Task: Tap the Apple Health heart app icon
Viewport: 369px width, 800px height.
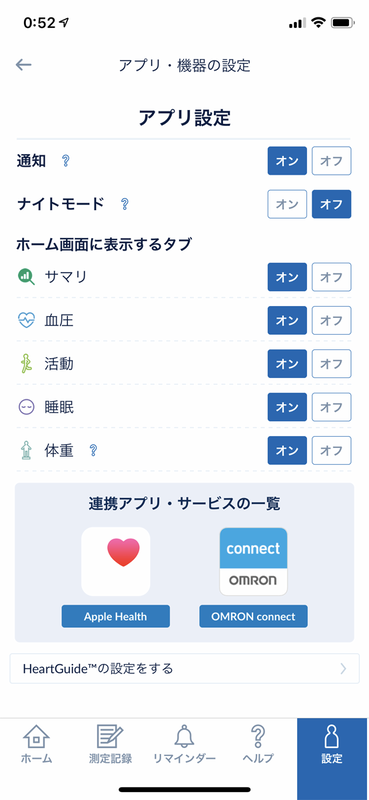Action: (x=116, y=562)
